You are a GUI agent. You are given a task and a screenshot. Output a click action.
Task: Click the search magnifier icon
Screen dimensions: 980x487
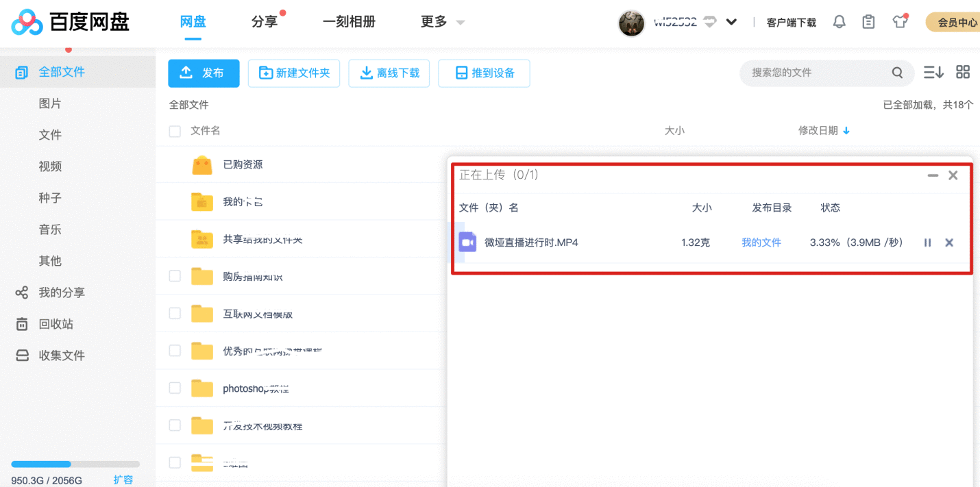click(897, 73)
